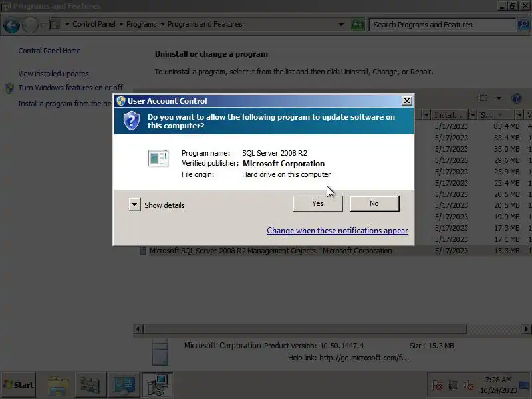
Task: Click the UAC question-mark shield icon
Action: pyautogui.click(x=132, y=121)
